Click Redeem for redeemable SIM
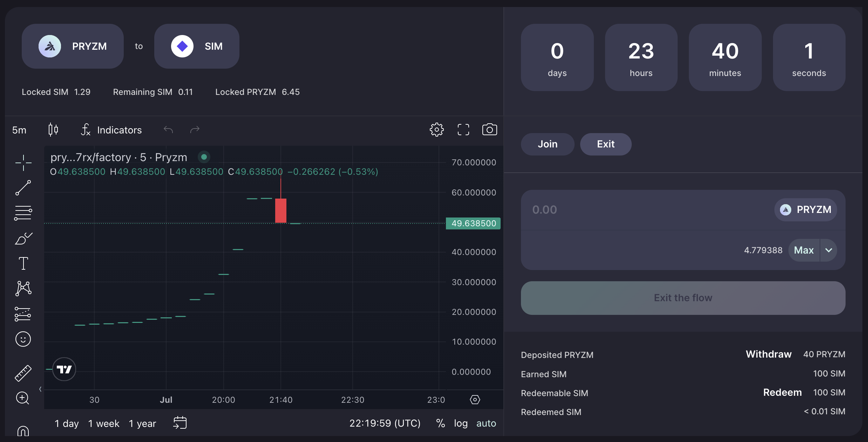 click(782, 392)
